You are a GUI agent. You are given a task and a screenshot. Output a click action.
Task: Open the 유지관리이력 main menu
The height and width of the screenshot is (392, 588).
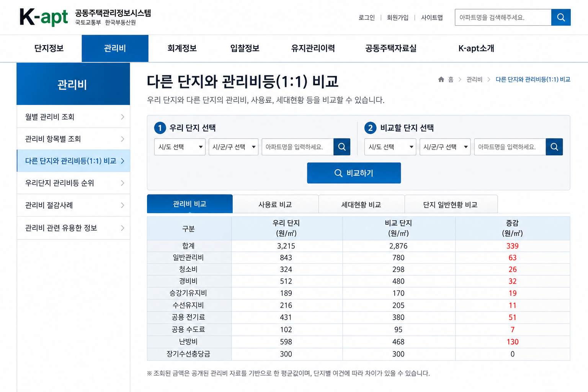(313, 48)
